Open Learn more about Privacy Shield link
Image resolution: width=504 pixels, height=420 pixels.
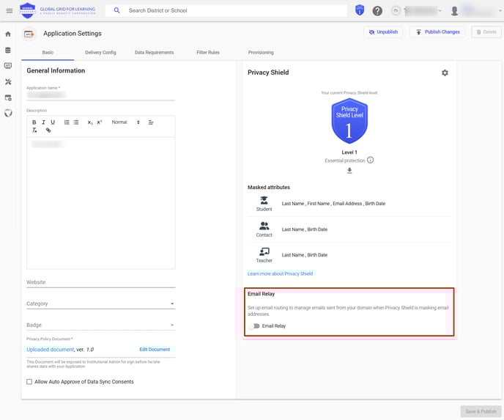(x=280, y=273)
